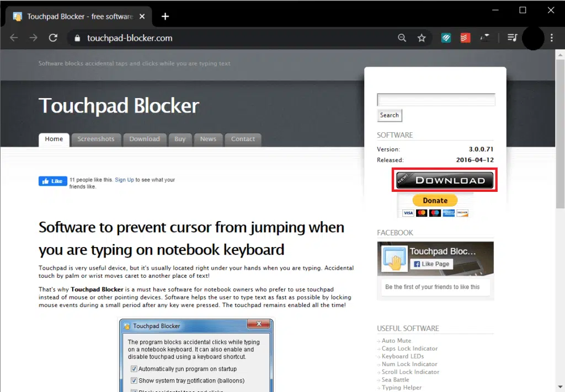Open the Num Lock Indicator link
This screenshot has height=392, width=565.
tap(409, 364)
